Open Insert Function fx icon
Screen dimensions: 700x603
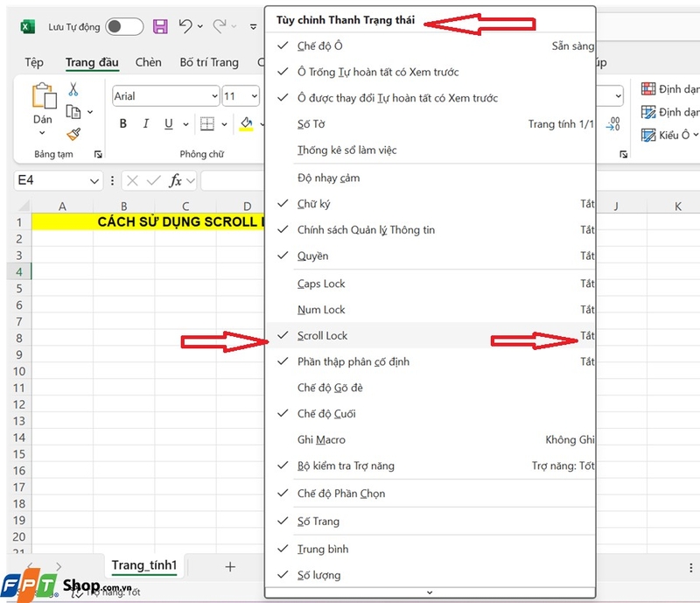[x=175, y=180]
